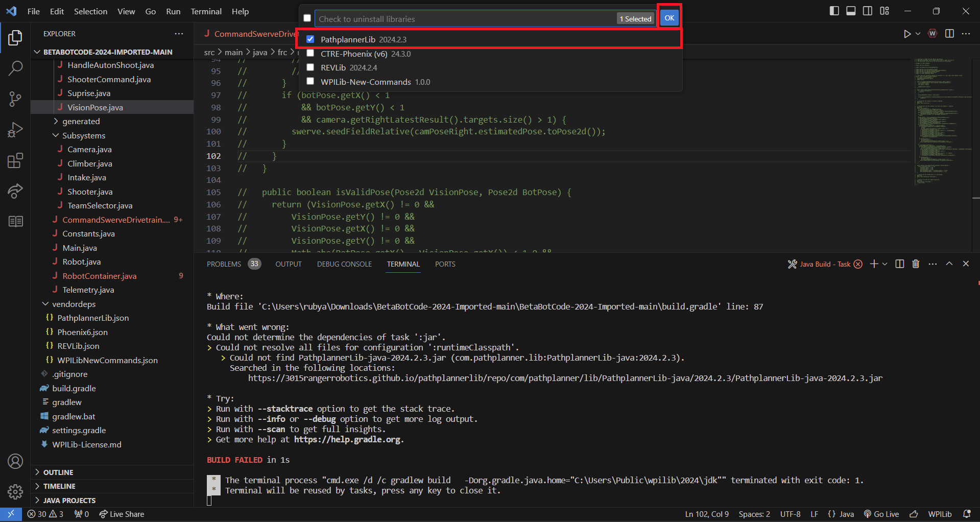Open build.gradle in the explorer

tap(74, 388)
